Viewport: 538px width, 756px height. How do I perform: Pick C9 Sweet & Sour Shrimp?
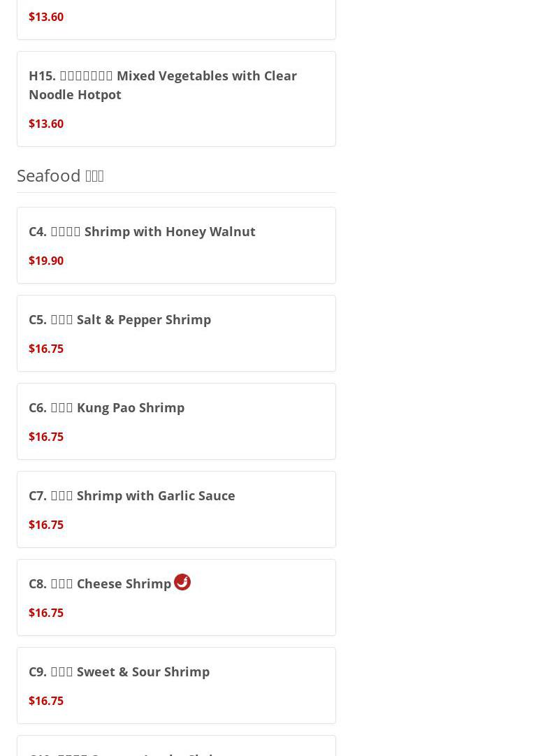coord(119,671)
